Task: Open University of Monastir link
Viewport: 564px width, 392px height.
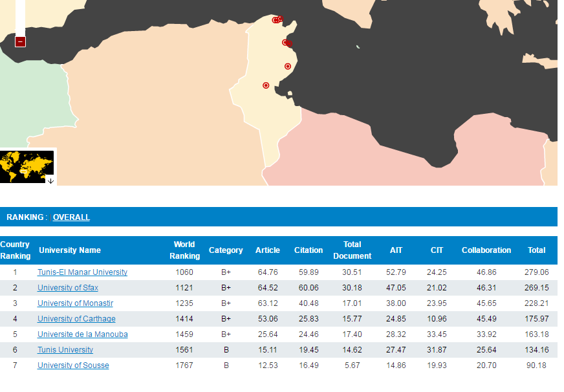Action: [x=75, y=303]
